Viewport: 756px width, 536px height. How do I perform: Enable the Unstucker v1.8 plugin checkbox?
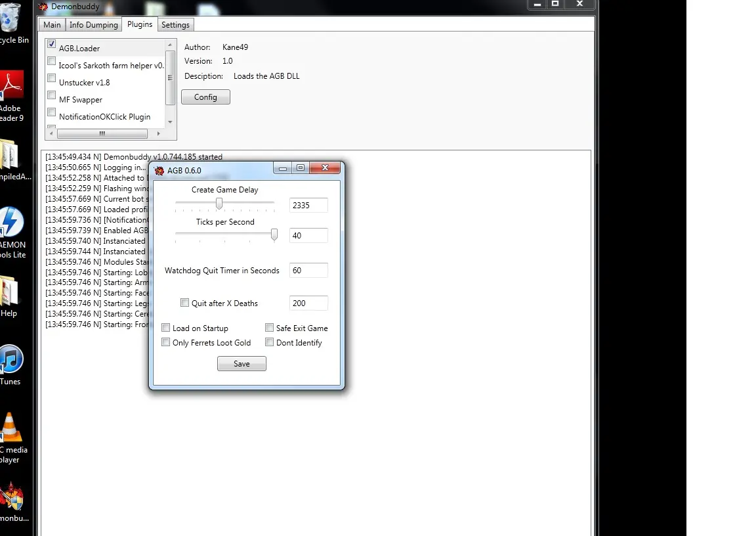click(52, 78)
